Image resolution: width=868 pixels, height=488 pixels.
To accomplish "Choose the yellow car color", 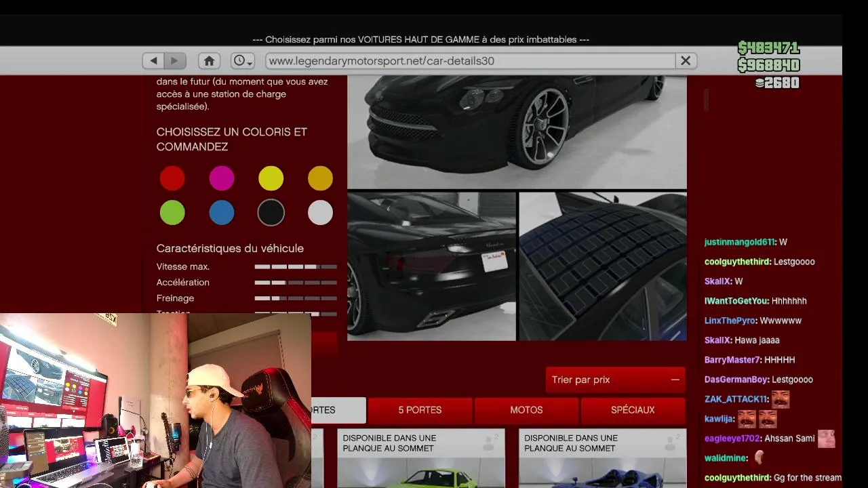I will (271, 178).
